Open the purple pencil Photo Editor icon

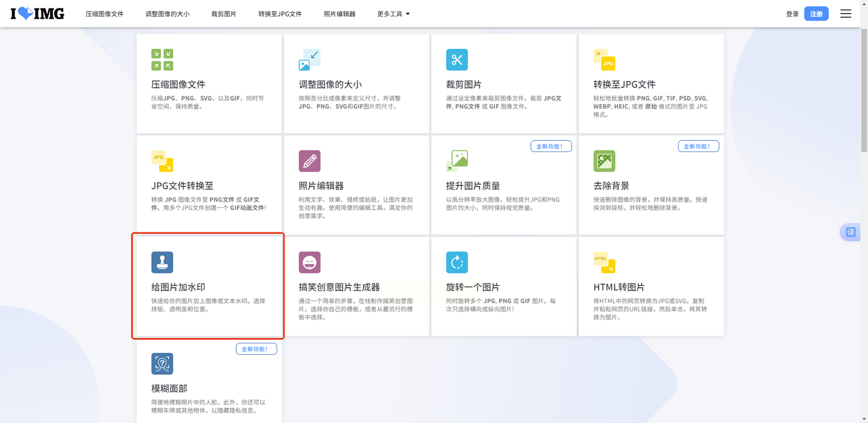[309, 161]
